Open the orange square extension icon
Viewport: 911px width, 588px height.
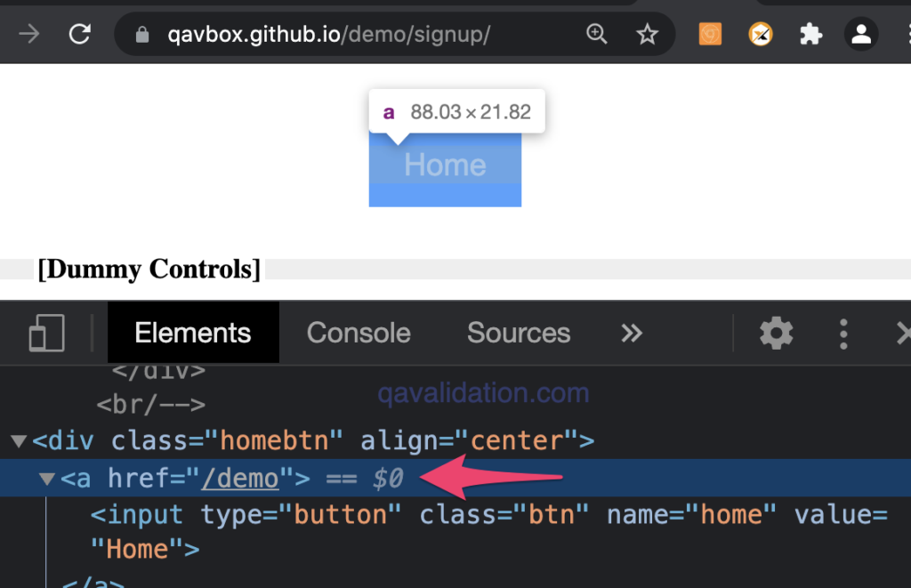(710, 34)
